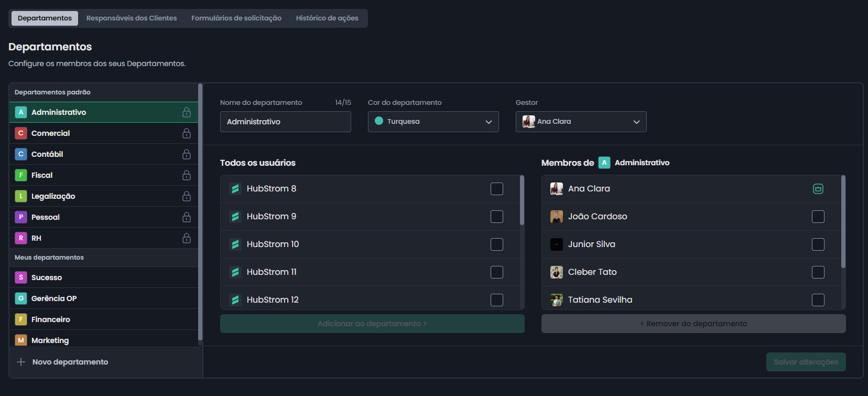Click the HubStrom 8 logo avatar
Viewport: 868px width, 396px height.
coord(235,189)
